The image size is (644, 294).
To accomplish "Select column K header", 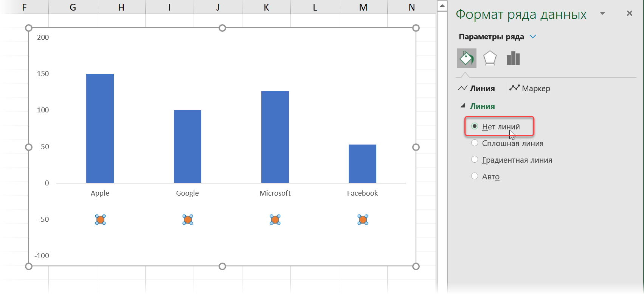I will point(266,7).
